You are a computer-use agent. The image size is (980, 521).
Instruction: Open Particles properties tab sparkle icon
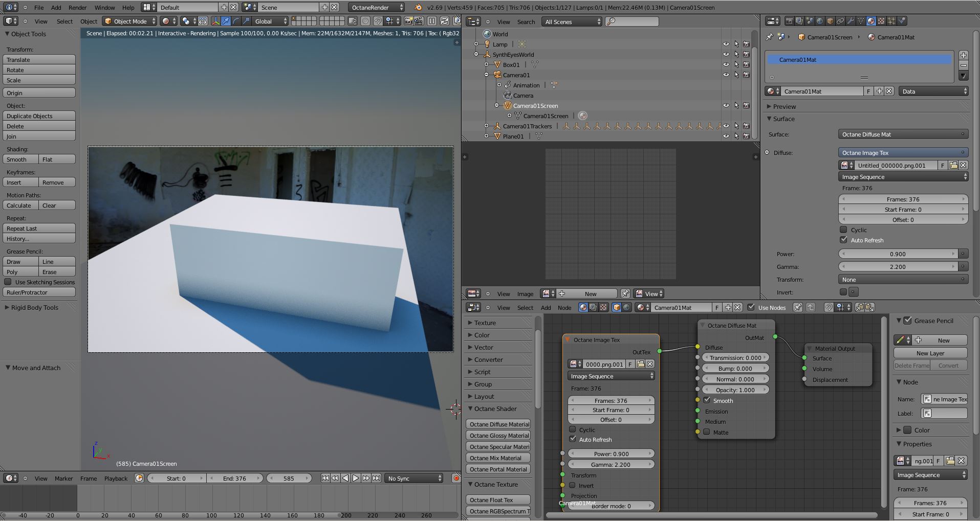click(x=891, y=21)
